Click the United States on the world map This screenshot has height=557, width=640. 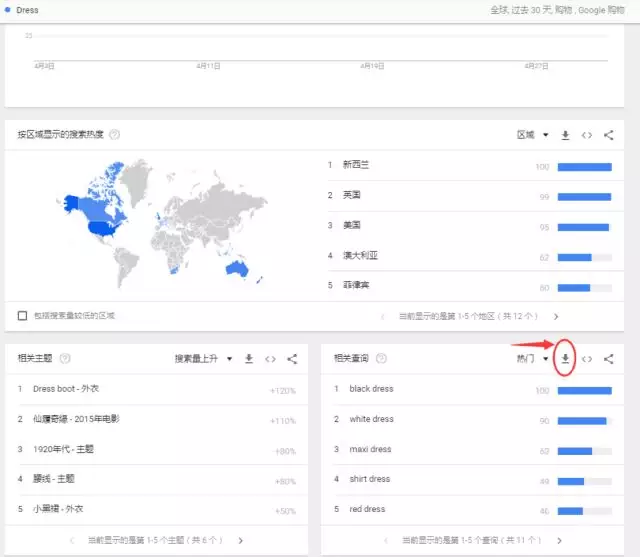pyautogui.click(x=100, y=227)
